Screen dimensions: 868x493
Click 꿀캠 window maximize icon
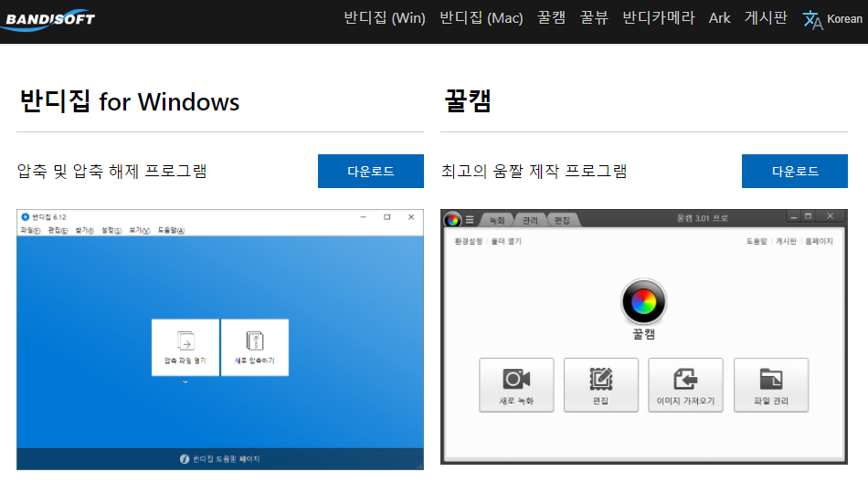point(809,216)
